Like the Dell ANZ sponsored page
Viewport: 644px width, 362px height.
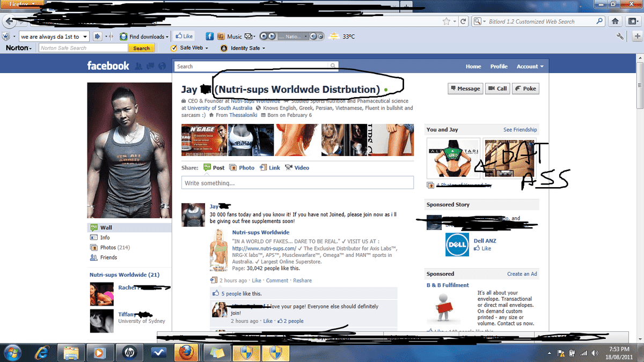tap(486, 249)
